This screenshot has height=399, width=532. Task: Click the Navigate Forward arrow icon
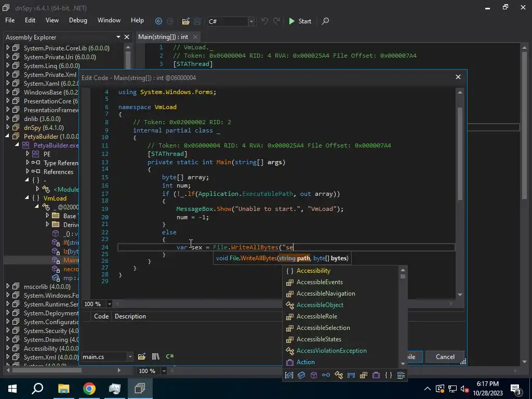[170, 21]
